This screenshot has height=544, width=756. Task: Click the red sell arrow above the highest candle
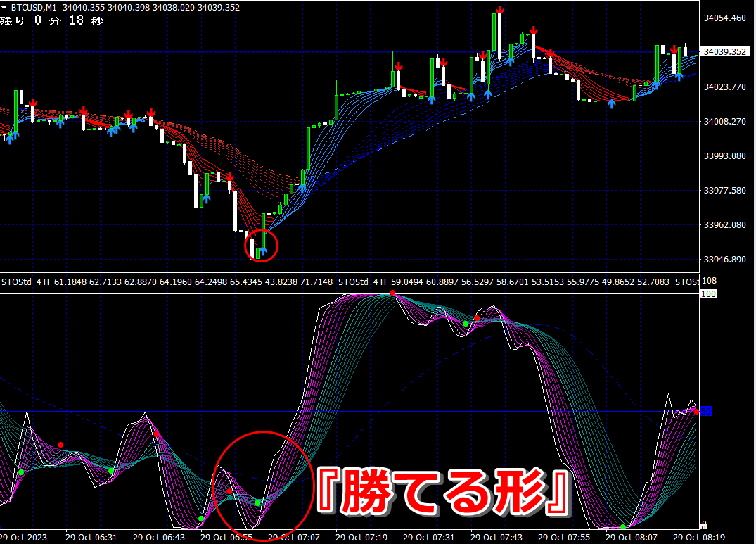pos(500,10)
